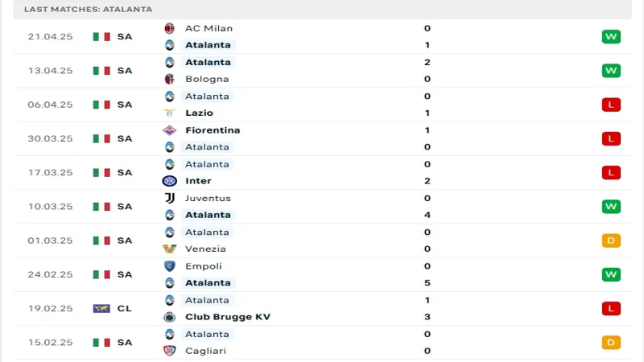Click the Fiorentina club crest
The width and height of the screenshot is (644, 362).
coord(170,130)
